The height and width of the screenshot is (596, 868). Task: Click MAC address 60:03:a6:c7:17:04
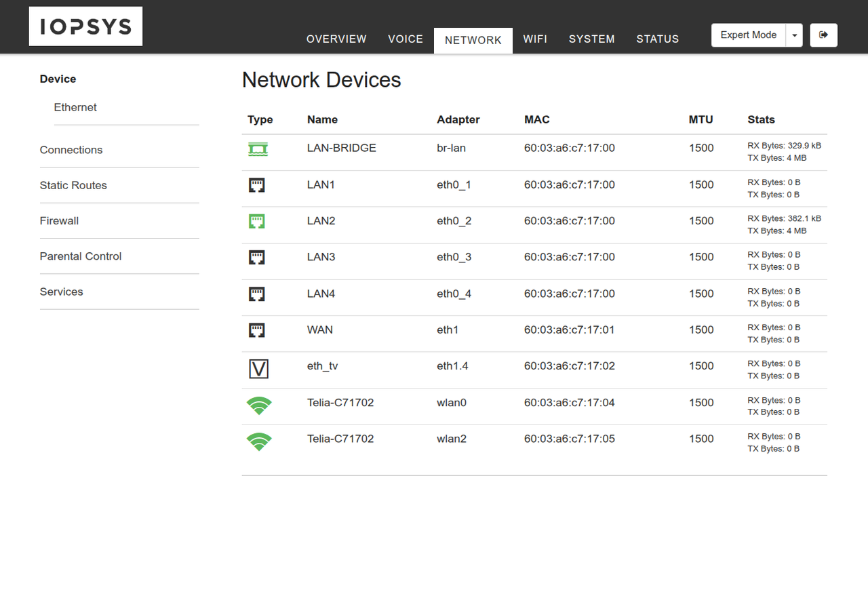pos(570,403)
